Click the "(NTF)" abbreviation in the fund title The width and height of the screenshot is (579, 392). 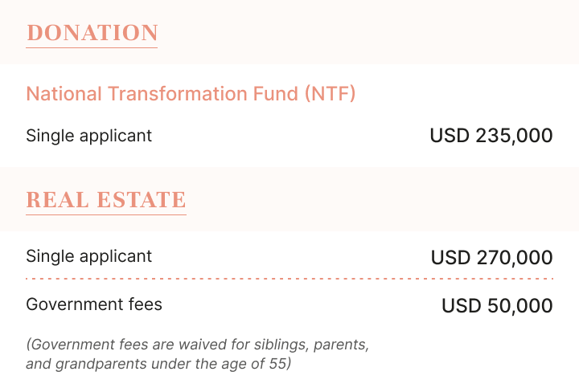(330, 94)
